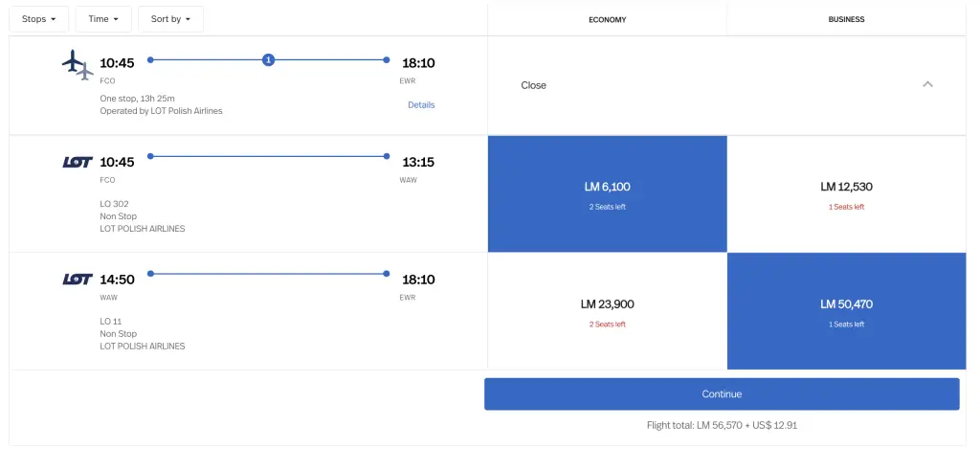The height and width of the screenshot is (449, 980).
Task: Open the Time filter dropdown
Action: coord(103,19)
